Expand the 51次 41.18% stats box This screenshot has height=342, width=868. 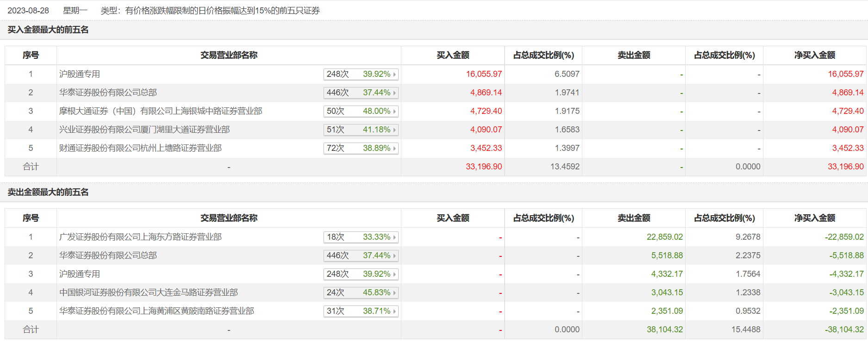coord(361,130)
